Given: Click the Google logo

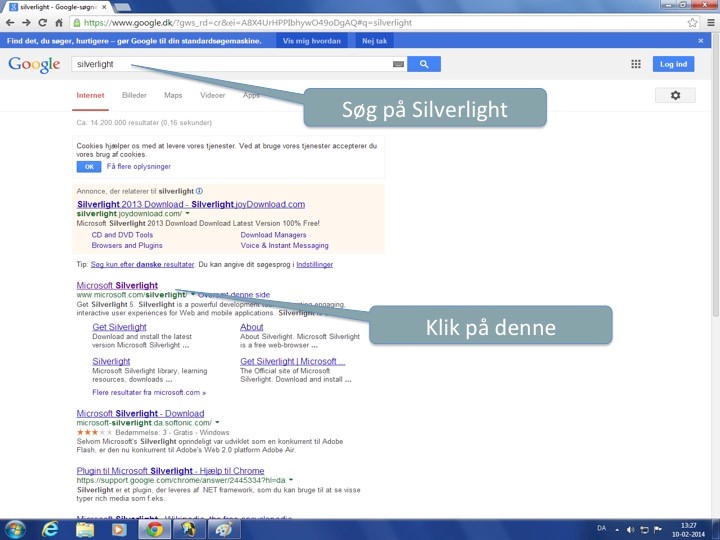Looking at the screenshot, I should 34,65.
